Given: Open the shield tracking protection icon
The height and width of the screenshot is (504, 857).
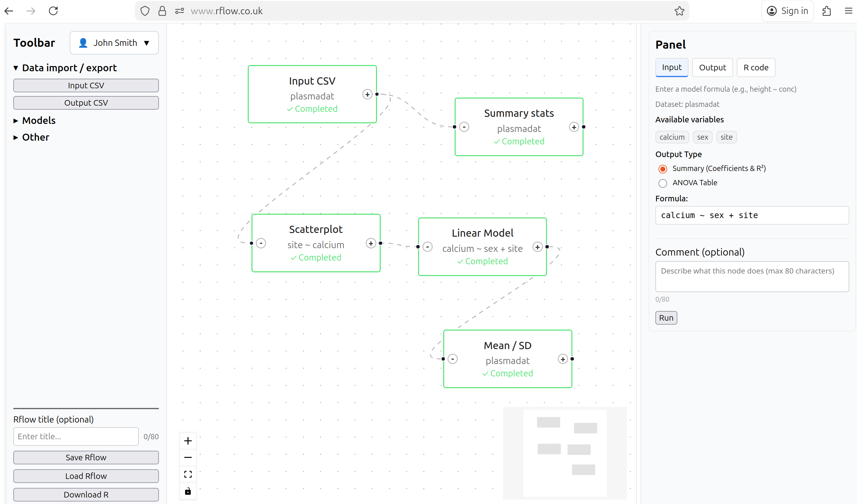Looking at the screenshot, I should pos(145,11).
